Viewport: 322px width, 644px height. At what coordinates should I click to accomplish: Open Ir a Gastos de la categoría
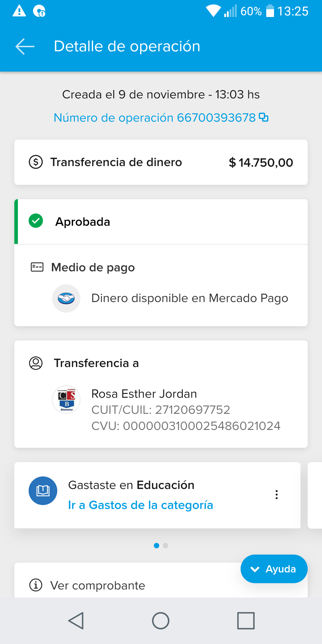(x=140, y=505)
